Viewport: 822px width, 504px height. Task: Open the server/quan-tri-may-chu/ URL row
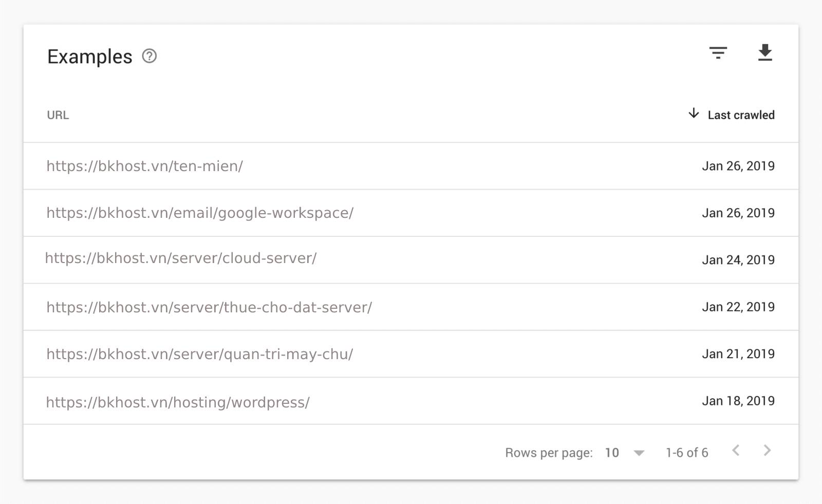(411, 354)
